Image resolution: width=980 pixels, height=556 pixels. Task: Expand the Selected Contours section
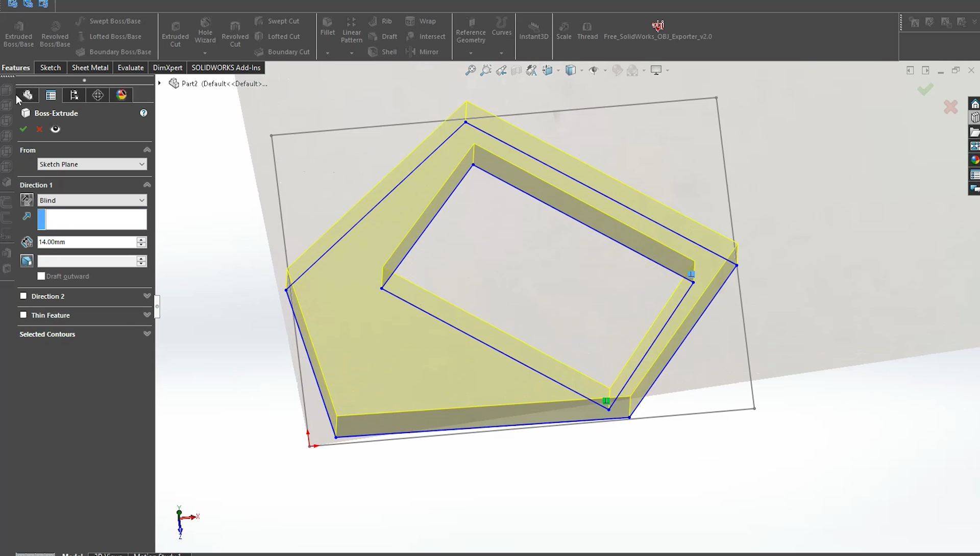(x=147, y=334)
